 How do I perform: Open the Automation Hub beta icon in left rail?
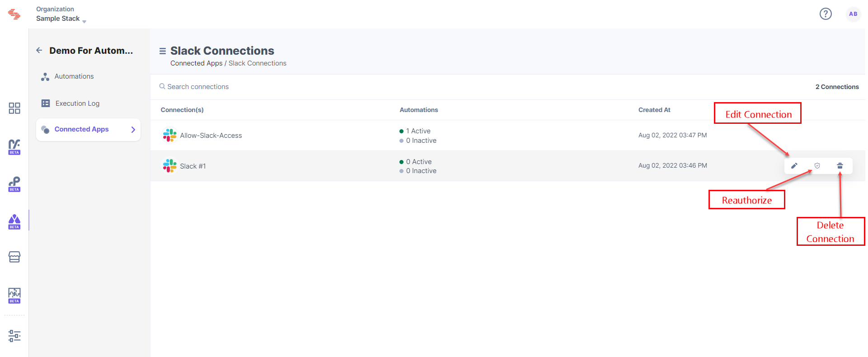click(14, 221)
